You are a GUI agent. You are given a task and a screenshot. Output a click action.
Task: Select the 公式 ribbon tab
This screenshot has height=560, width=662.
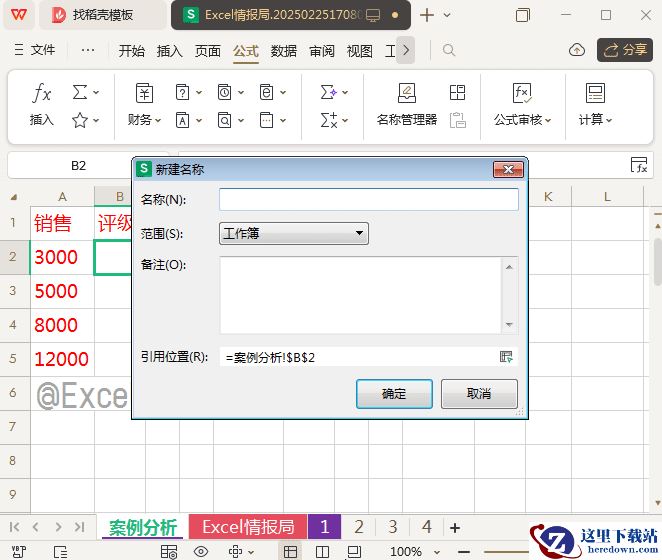[x=246, y=51]
